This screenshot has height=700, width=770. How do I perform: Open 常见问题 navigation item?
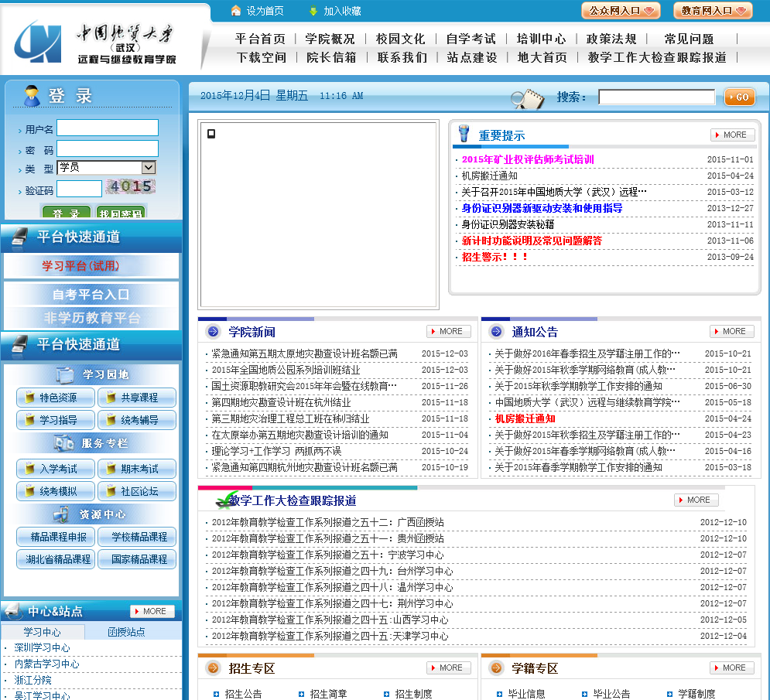click(689, 39)
